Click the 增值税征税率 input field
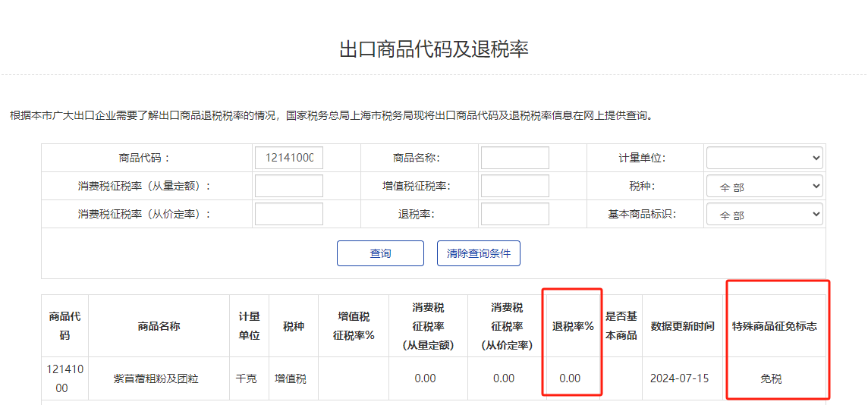 click(514, 186)
